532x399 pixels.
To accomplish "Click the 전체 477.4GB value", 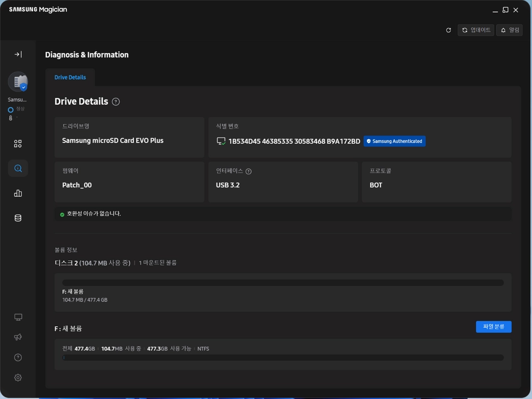I will click(79, 349).
